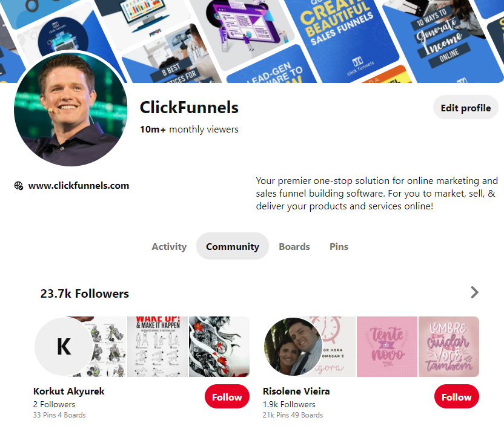Expand followers list with the right chevron
This screenshot has height=429, width=504.
[x=474, y=292]
